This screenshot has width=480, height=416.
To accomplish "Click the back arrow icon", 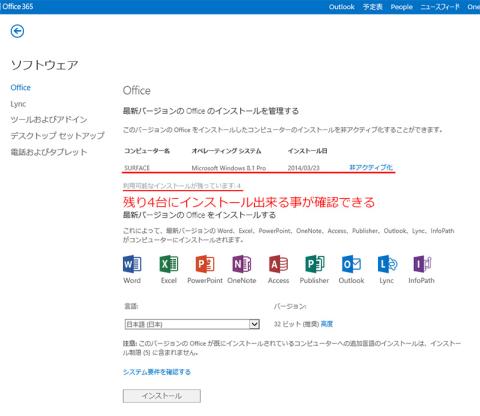I will click(17, 31).
